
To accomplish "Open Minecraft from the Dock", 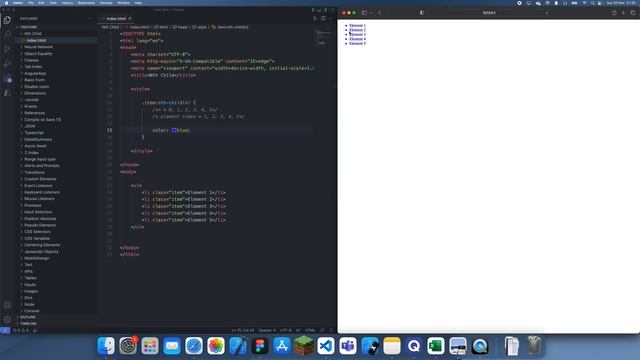I will (x=304, y=346).
